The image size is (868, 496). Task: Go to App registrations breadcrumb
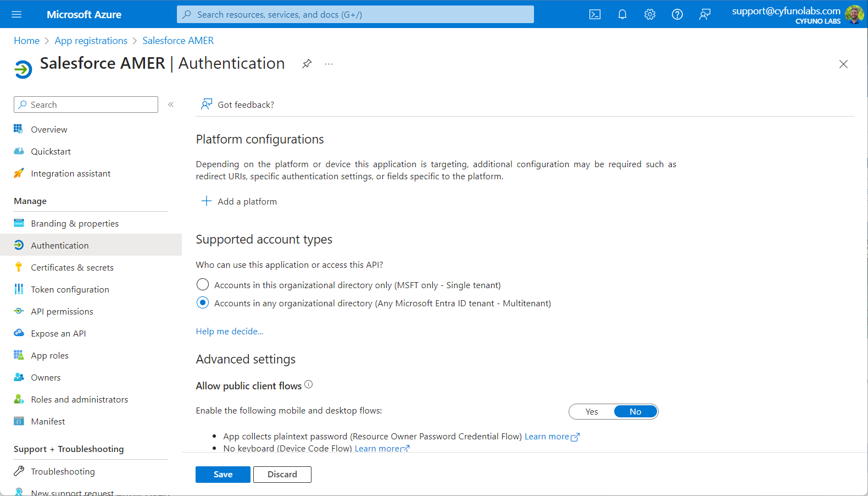tap(91, 41)
